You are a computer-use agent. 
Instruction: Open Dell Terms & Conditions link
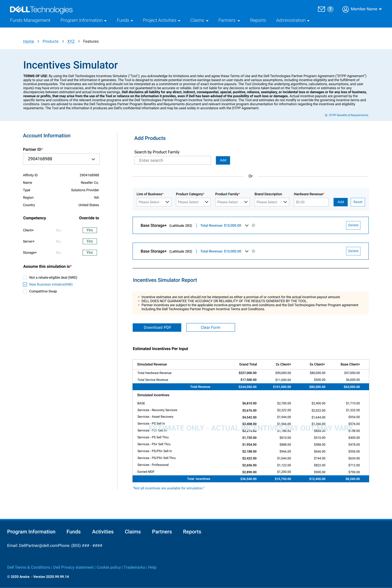pyautogui.click(x=29, y=567)
